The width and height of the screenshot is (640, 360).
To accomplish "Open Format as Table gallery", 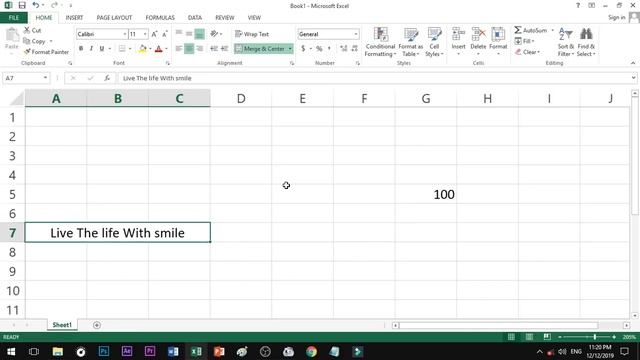I will [411, 42].
